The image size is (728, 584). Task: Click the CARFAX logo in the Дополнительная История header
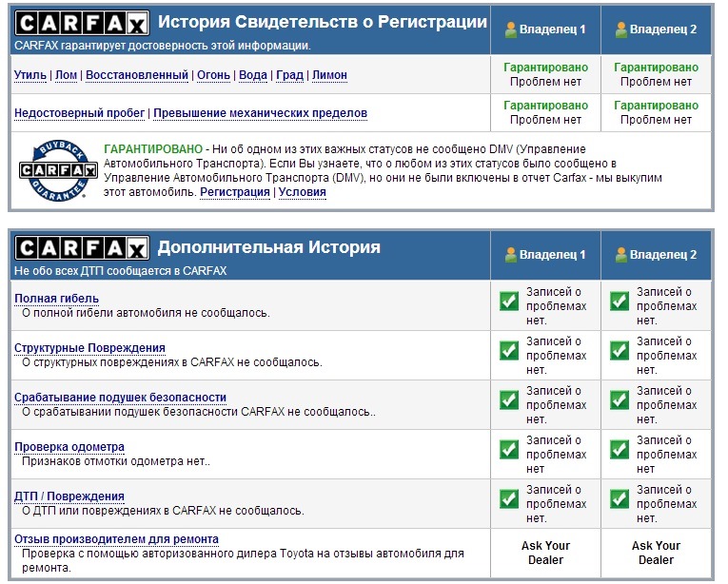click(82, 248)
